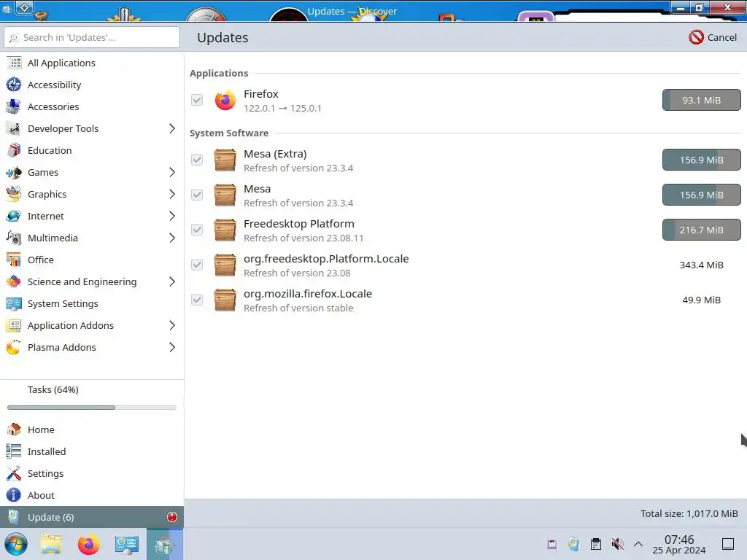747x560 pixels.
Task: Expand the Developer Tools subcategories arrow
Action: point(172,128)
